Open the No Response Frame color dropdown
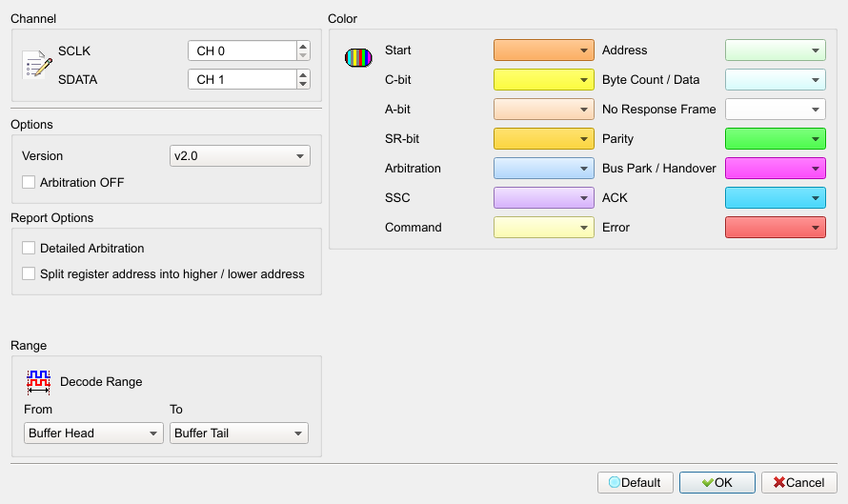The image size is (848, 504). tap(775, 110)
